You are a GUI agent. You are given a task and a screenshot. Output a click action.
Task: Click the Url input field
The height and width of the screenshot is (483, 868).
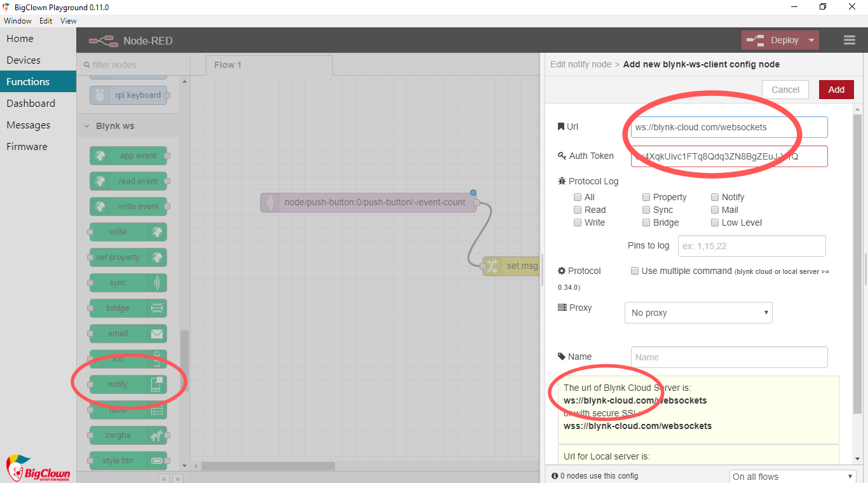point(729,127)
